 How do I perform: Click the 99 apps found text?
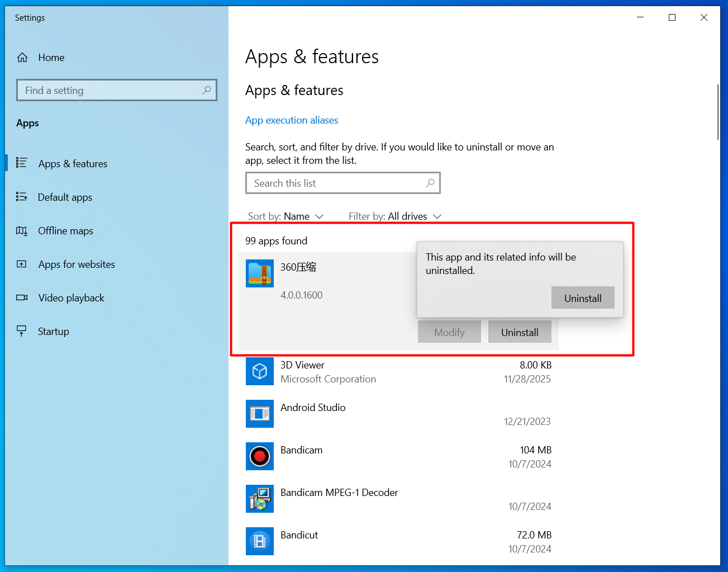coord(276,241)
